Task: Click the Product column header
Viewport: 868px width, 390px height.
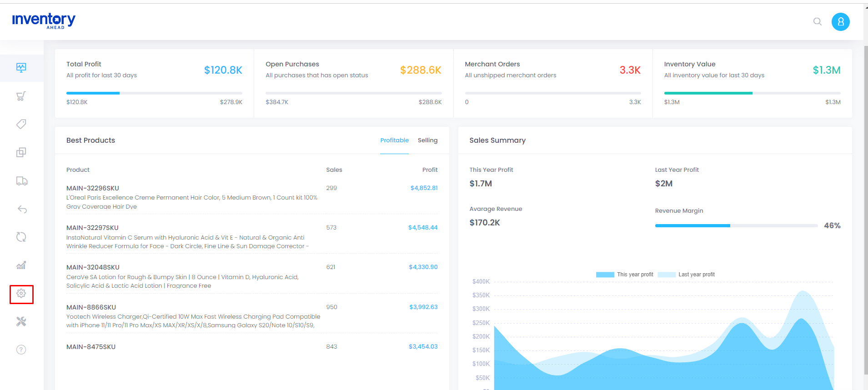Action: tap(78, 170)
